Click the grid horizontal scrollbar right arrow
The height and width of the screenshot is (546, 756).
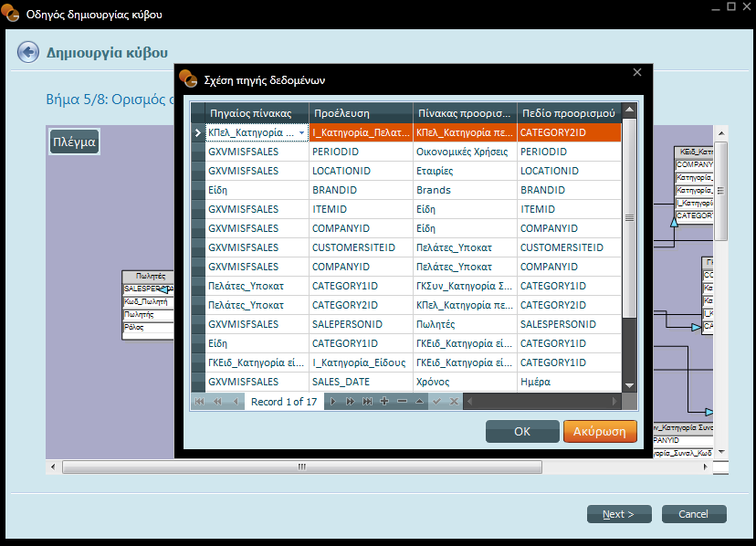[x=614, y=402]
